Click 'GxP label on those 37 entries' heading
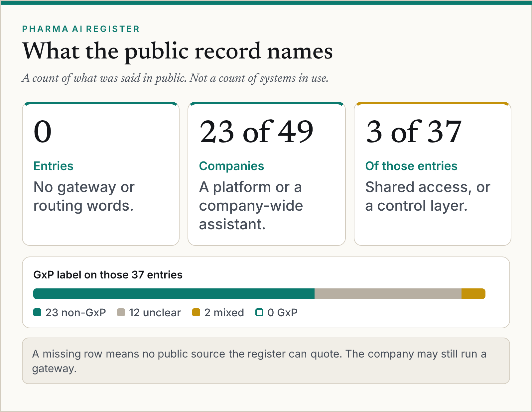The height and width of the screenshot is (412, 532). point(108,275)
